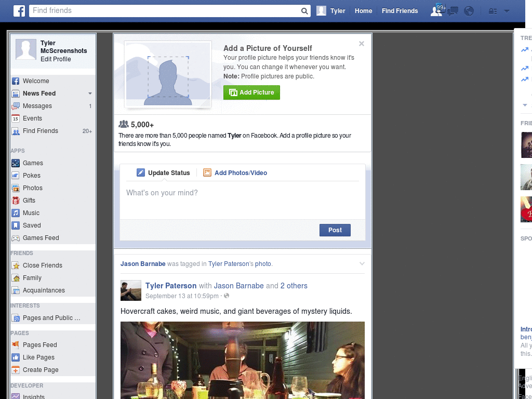The height and width of the screenshot is (399, 532).
Task: Click the blue Post button
Action: pos(335,230)
